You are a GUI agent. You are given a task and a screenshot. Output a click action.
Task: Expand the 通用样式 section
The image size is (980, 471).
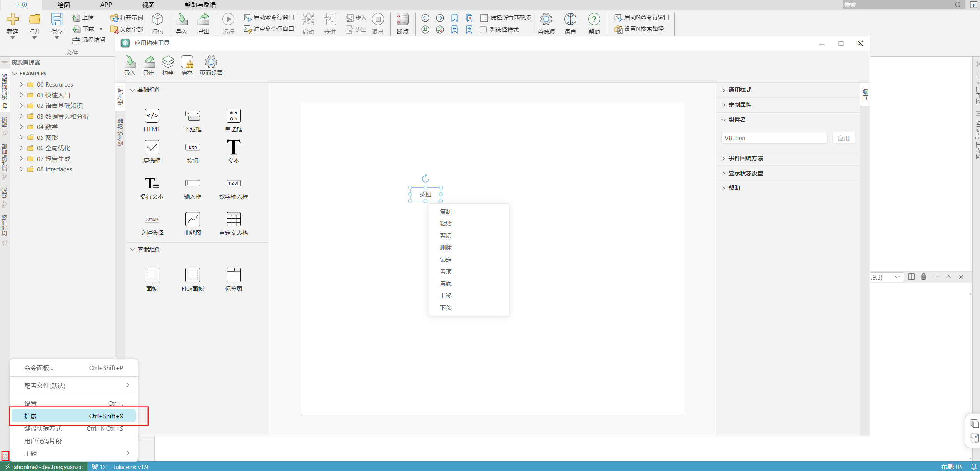pos(740,90)
